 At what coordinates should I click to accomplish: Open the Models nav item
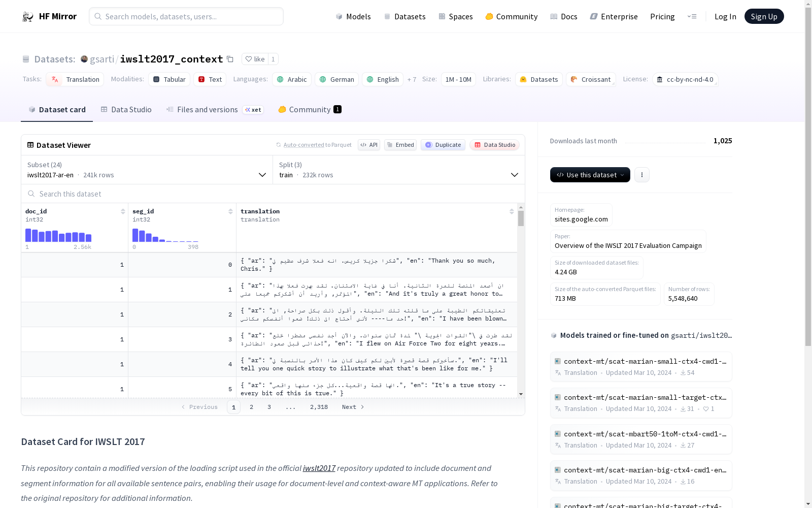tap(353, 16)
